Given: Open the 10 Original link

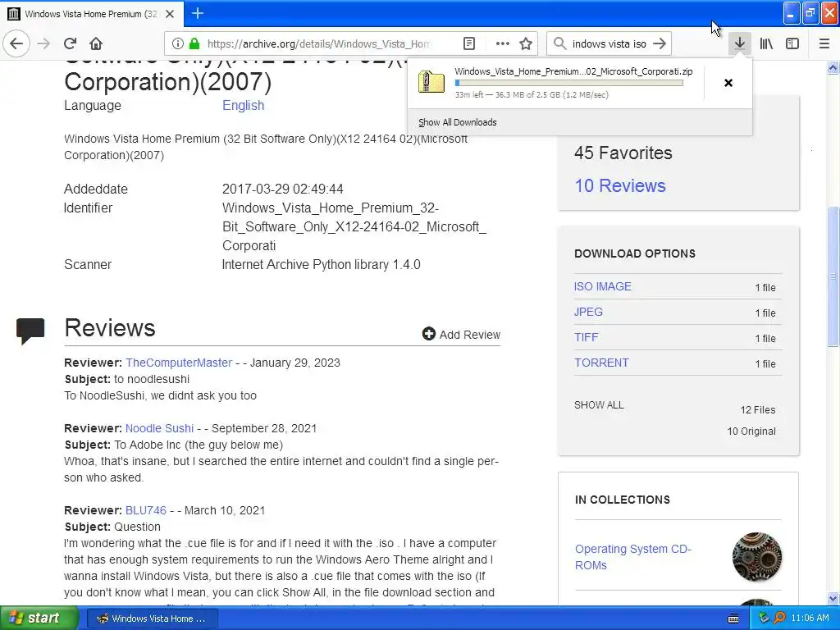Looking at the screenshot, I should pyautogui.click(x=751, y=431).
